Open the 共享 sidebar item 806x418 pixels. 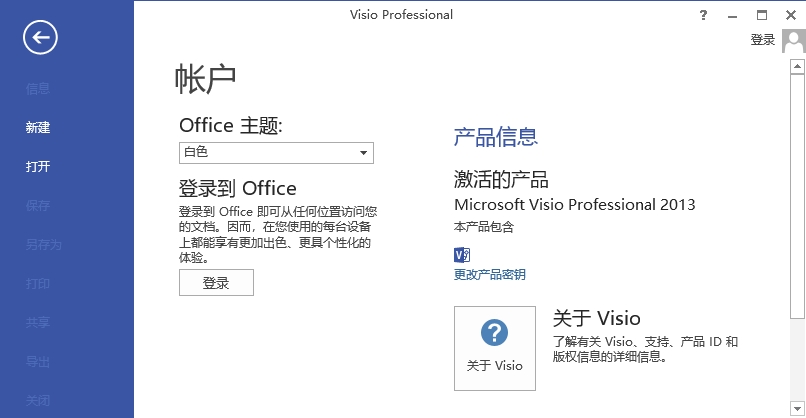point(38,323)
